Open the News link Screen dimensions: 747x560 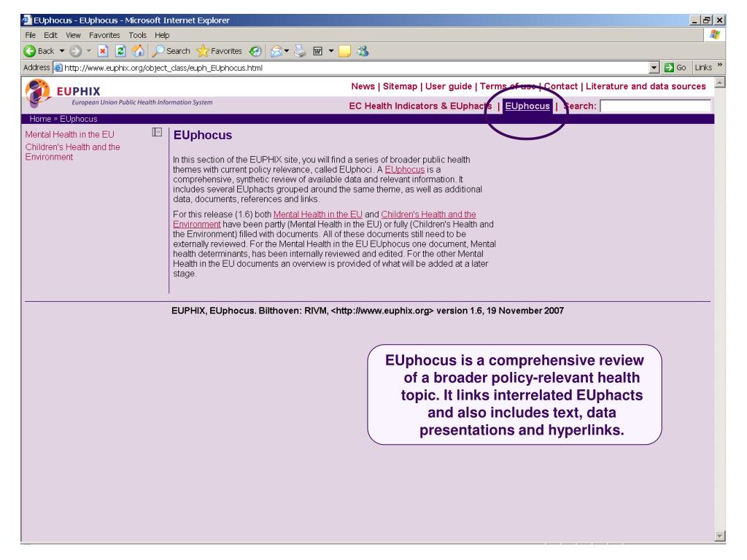(x=363, y=86)
